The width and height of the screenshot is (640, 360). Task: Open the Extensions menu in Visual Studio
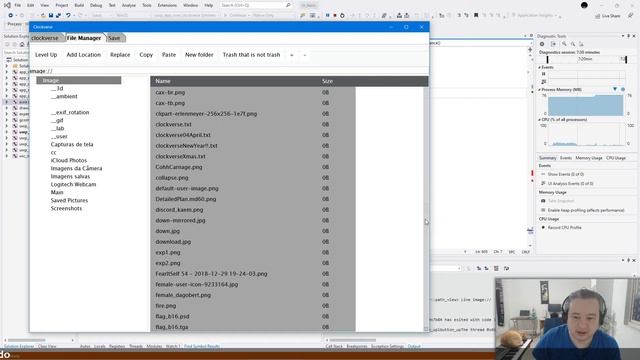167,5
